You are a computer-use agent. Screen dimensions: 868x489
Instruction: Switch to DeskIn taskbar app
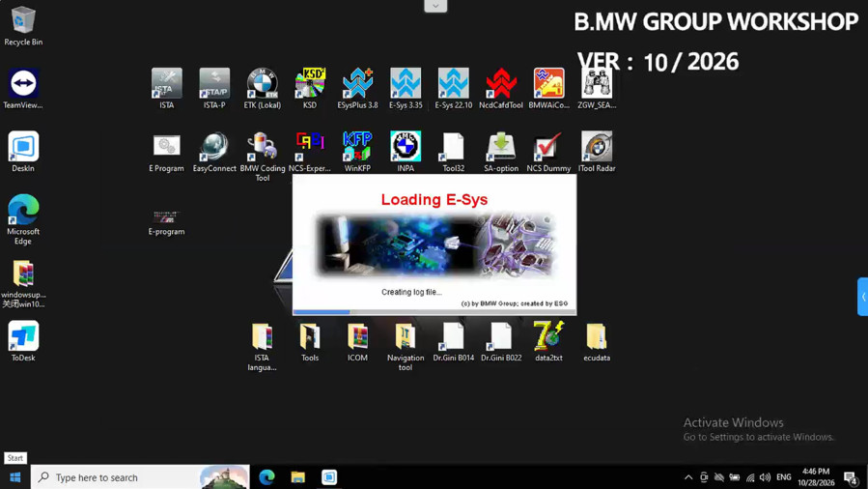tap(329, 477)
